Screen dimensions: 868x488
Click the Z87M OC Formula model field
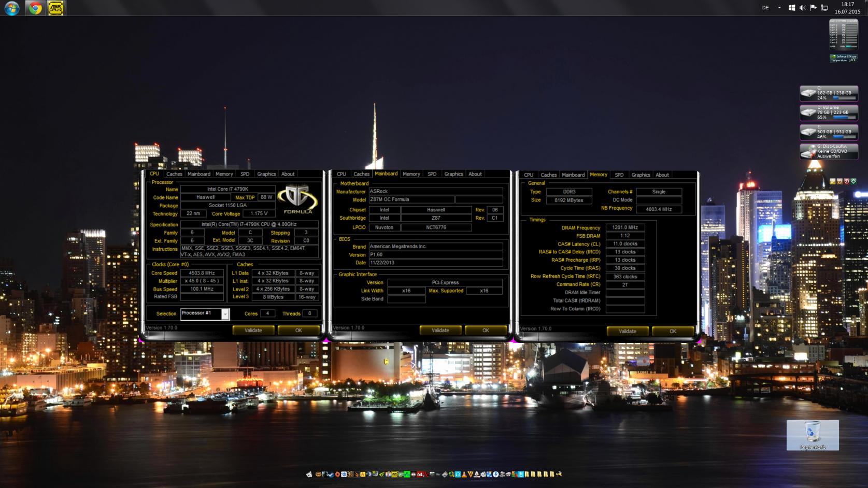(411, 199)
